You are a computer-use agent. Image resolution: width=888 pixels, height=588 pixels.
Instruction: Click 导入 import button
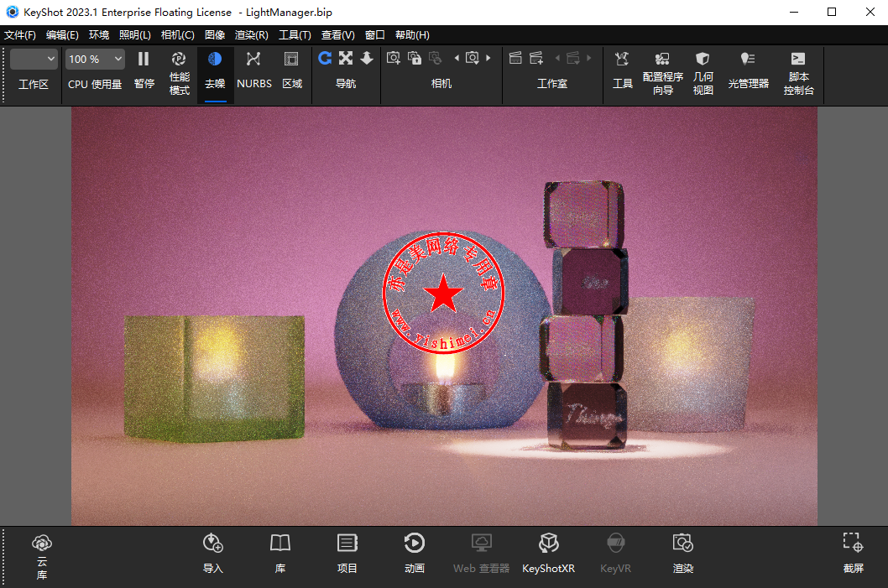(213, 554)
